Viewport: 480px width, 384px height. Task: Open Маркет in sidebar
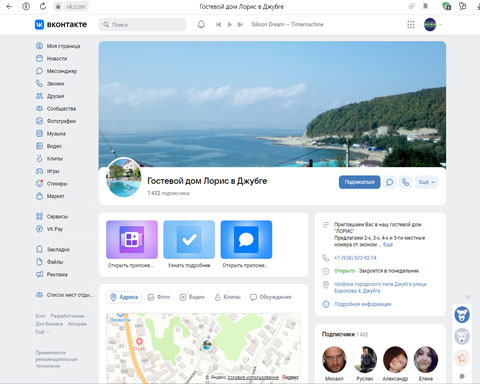tap(50, 196)
